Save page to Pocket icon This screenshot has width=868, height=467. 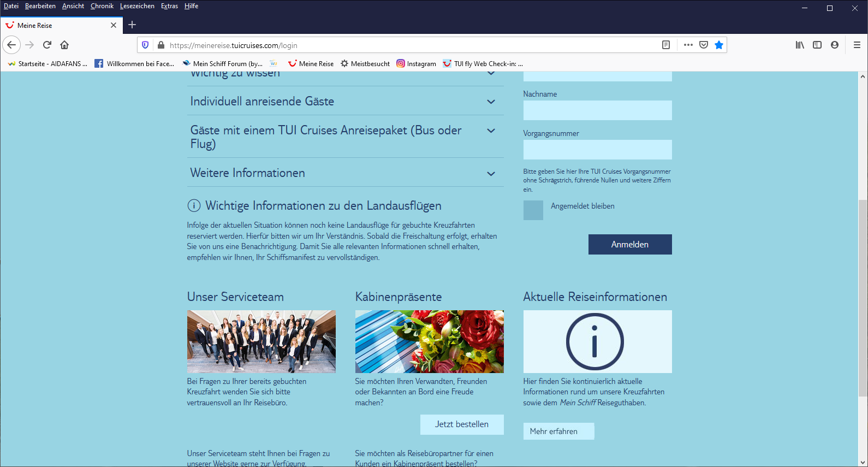coord(704,45)
